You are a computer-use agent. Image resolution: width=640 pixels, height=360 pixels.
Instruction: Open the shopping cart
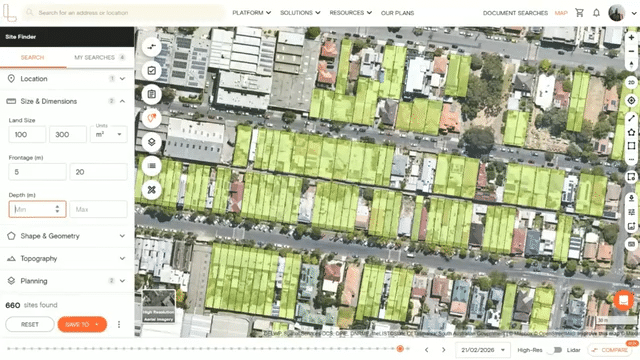click(579, 13)
